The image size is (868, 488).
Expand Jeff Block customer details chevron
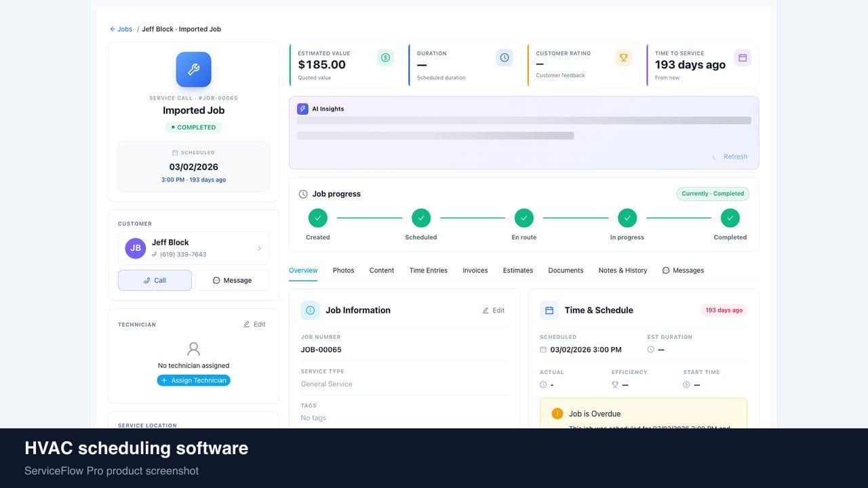pos(259,249)
